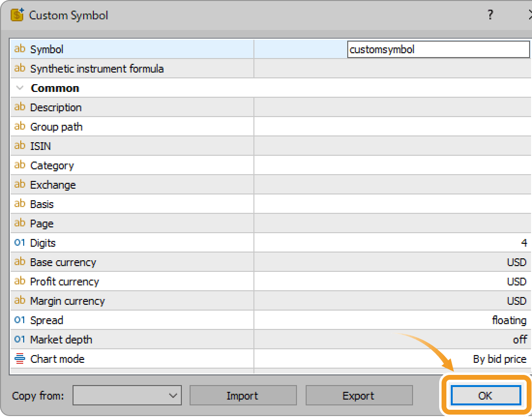
Task: Select the Digits property label
Action: [43, 243]
